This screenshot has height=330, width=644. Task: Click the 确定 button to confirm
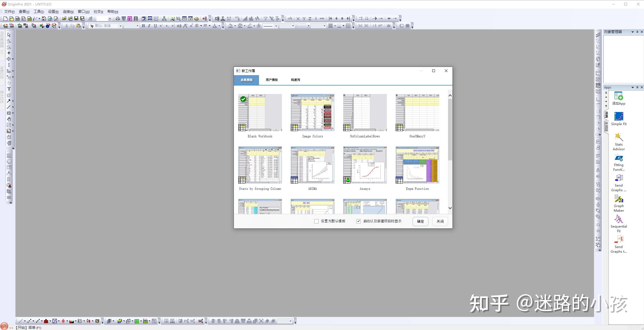click(x=420, y=221)
